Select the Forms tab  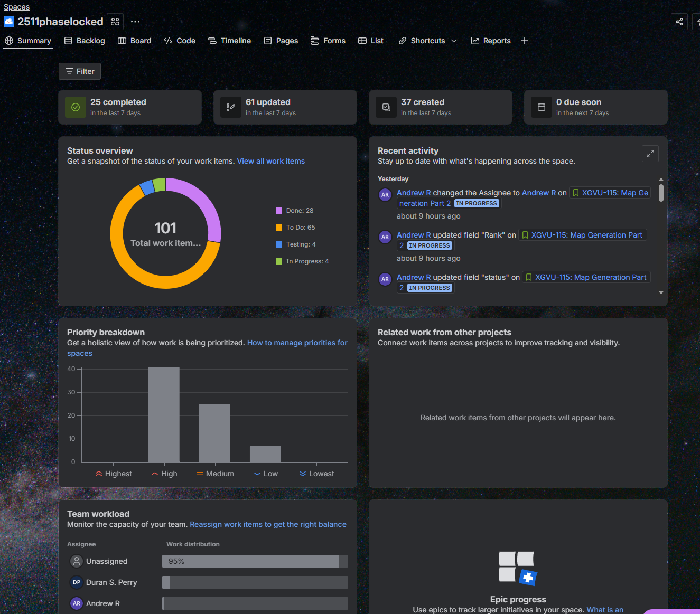click(x=328, y=41)
